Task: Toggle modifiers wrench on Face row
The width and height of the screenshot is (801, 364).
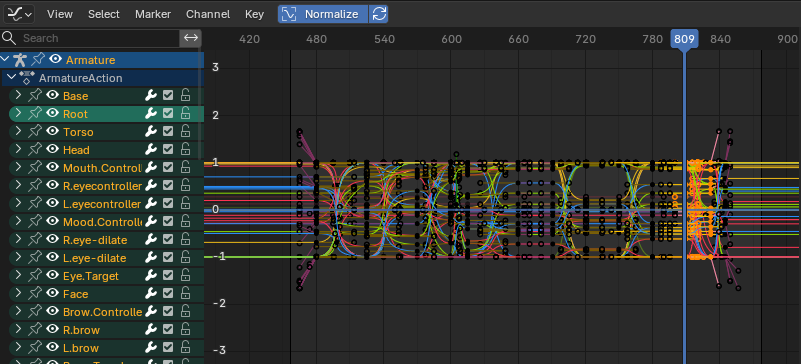Action: coord(151,294)
